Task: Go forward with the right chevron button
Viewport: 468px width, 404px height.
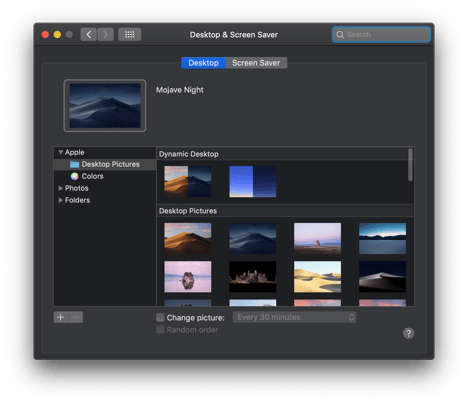Action: (105, 34)
